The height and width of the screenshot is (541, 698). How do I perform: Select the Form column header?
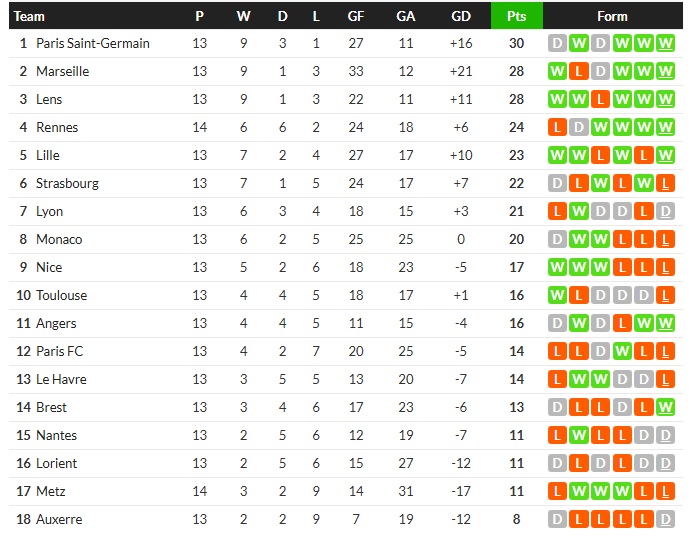coord(612,16)
